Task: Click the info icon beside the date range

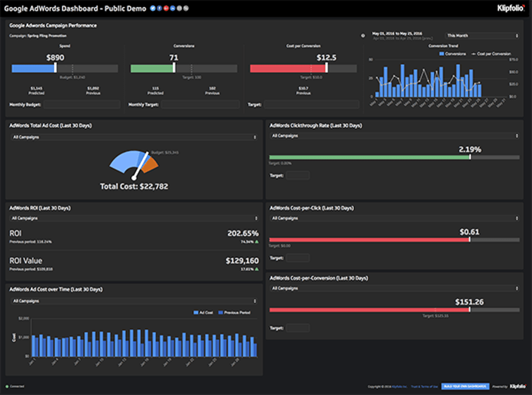Action: click(x=363, y=35)
